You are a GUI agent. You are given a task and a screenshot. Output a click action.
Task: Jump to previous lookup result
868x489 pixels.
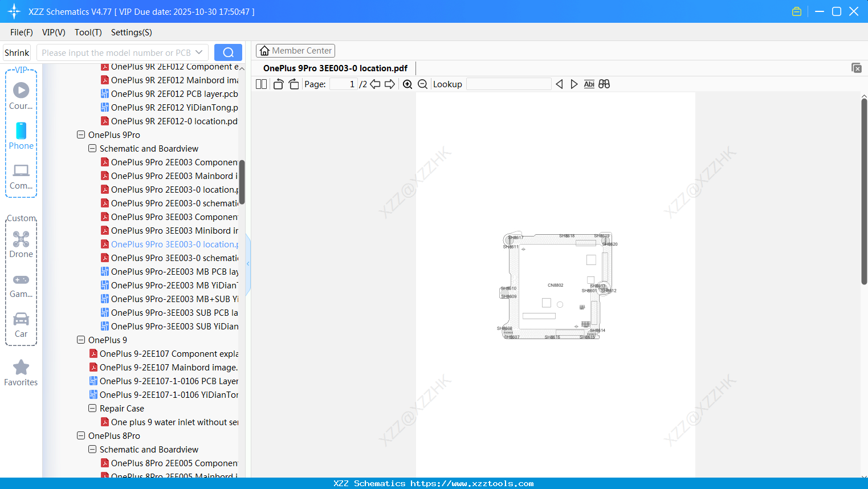[559, 84]
